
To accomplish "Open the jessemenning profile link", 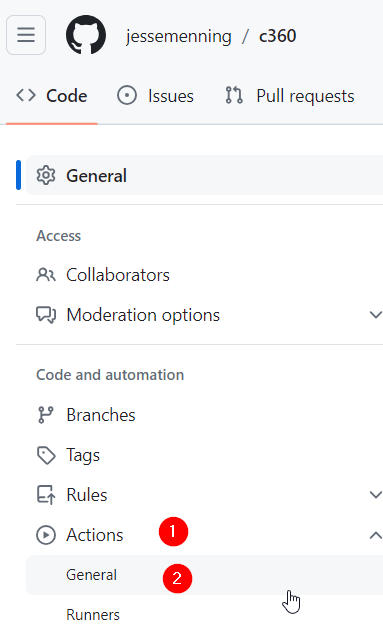I will point(178,36).
